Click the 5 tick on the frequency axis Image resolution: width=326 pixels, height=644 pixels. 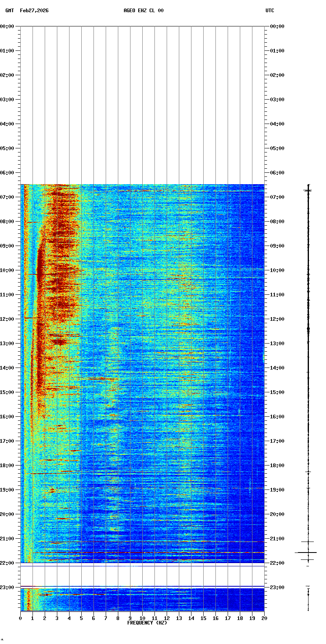point(81,618)
